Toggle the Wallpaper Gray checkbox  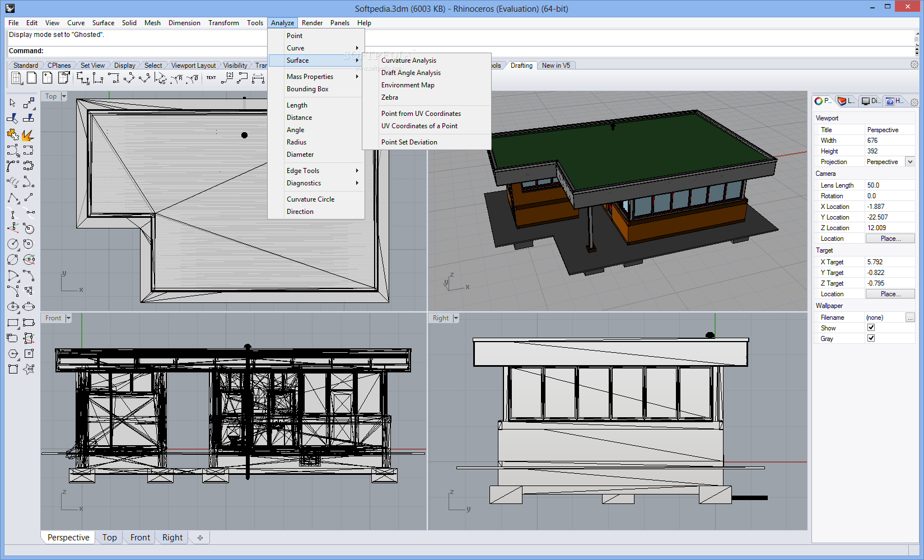tap(871, 338)
